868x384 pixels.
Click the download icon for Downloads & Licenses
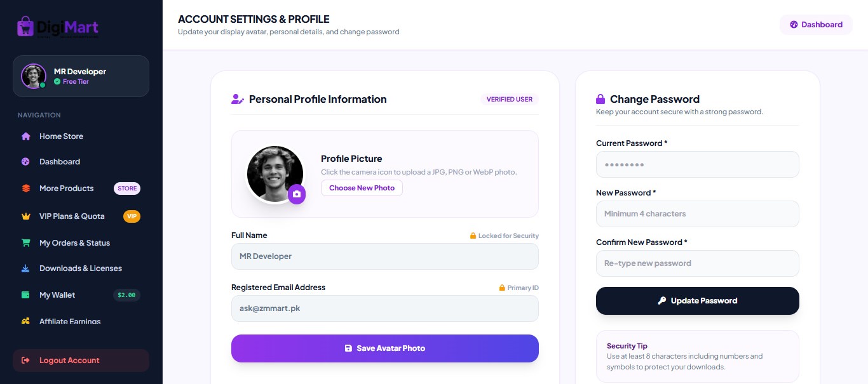tap(26, 268)
